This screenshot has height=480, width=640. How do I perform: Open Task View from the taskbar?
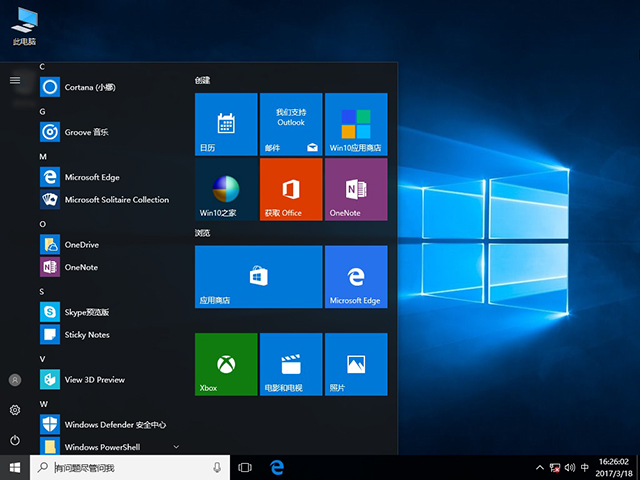point(245,468)
